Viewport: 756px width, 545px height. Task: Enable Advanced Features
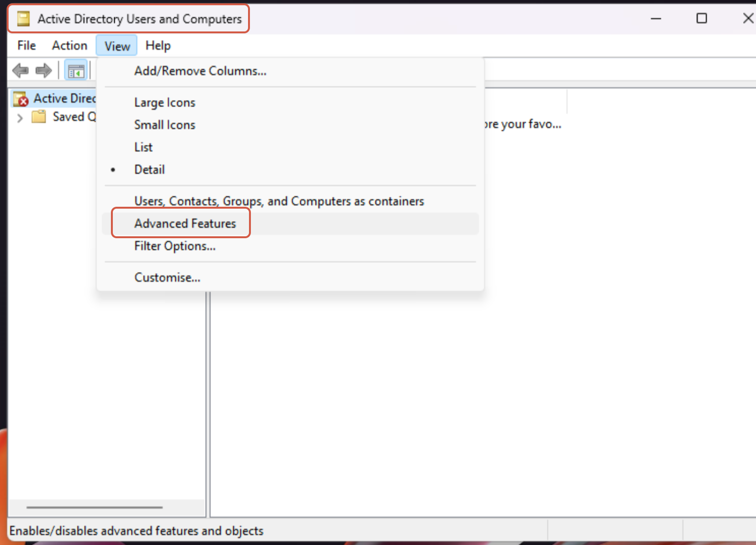[290, 223]
